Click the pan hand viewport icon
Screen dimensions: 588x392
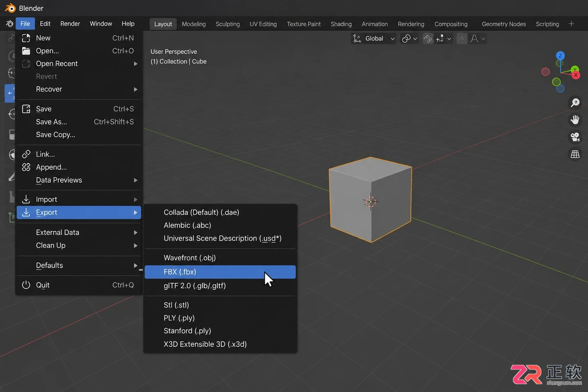[x=575, y=120]
